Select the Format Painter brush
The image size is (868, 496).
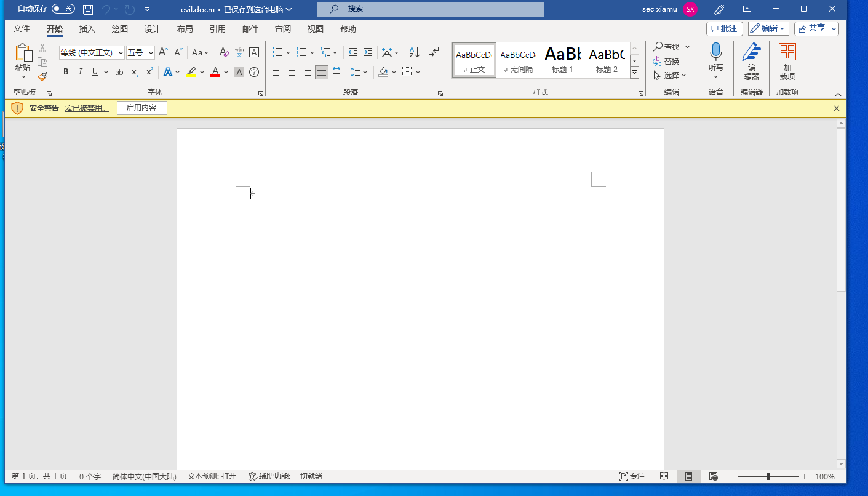[42, 77]
